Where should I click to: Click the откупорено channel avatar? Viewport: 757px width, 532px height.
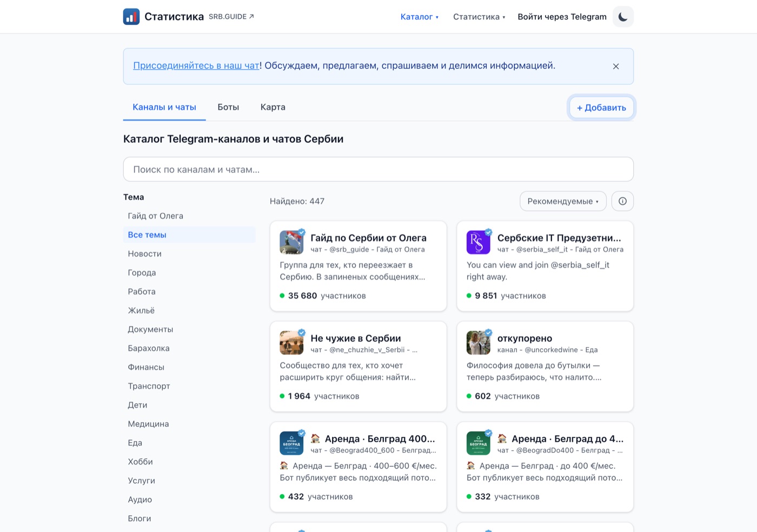(x=479, y=343)
